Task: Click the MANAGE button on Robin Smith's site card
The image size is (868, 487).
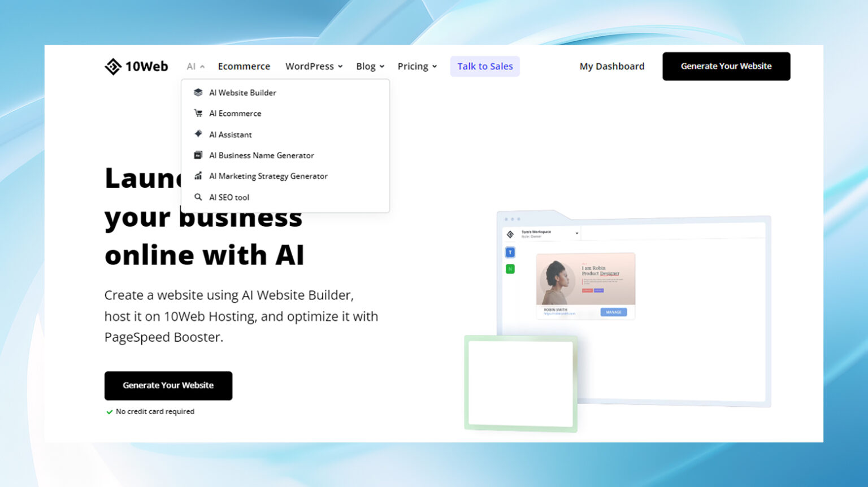Action: pyautogui.click(x=614, y=312)
